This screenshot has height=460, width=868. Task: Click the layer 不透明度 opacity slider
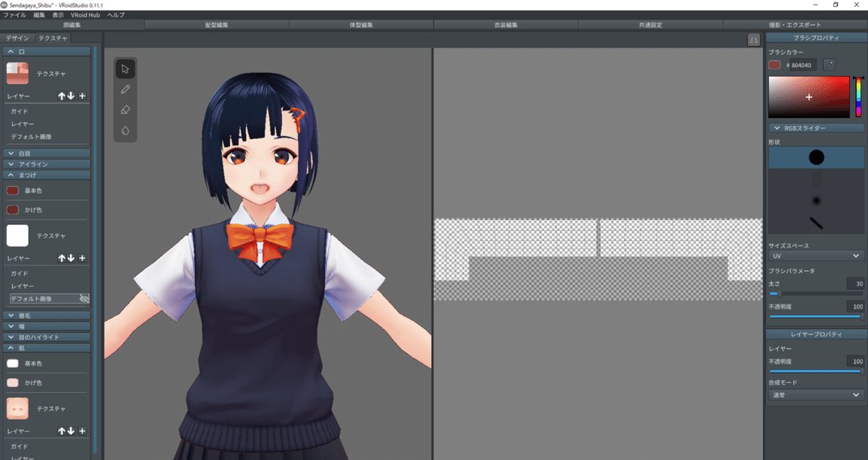tap(816, 371)
